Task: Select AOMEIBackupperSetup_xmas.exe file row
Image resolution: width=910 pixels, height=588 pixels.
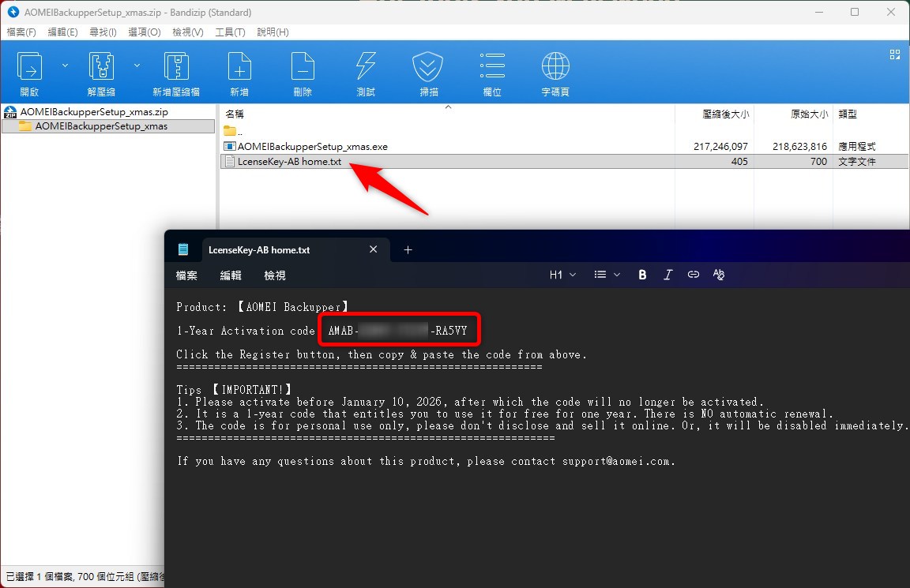Action: (565, 147)
